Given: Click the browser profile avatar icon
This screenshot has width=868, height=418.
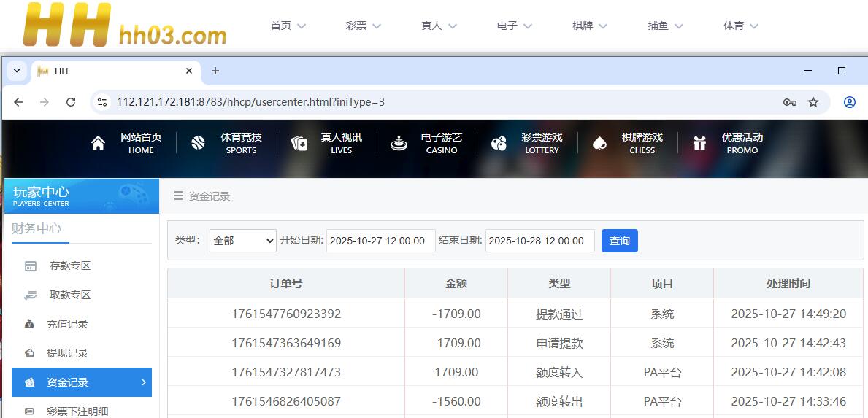Looking at the screenshot, I should [849, 102].
